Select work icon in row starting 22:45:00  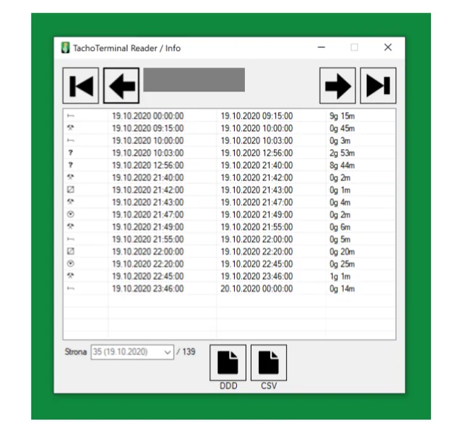coord(70,276)
